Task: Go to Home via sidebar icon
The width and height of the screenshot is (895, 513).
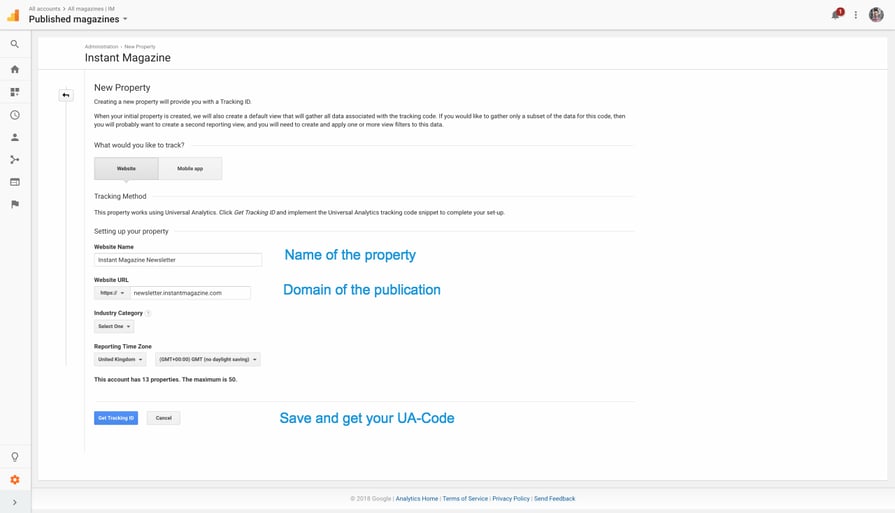Action: tap(15, 69)
